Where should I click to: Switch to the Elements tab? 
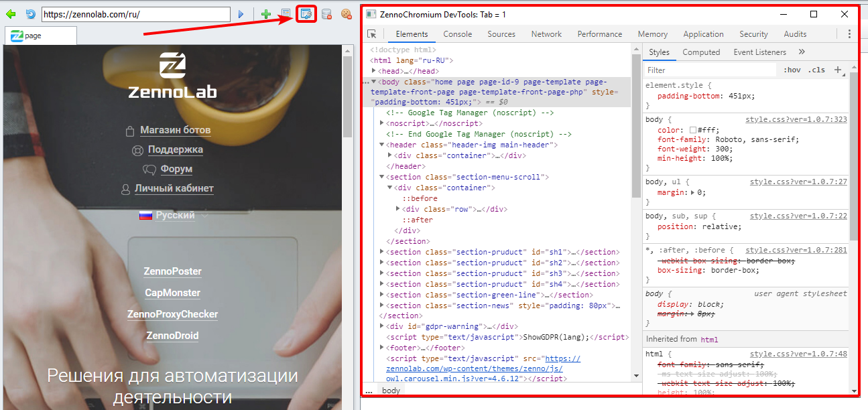click(x=412, y=34)
